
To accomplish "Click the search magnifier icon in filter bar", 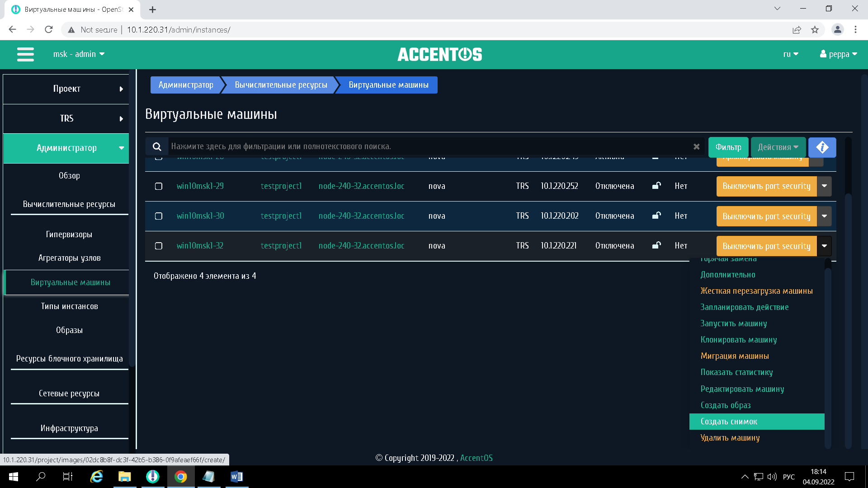I will (157, 146).
